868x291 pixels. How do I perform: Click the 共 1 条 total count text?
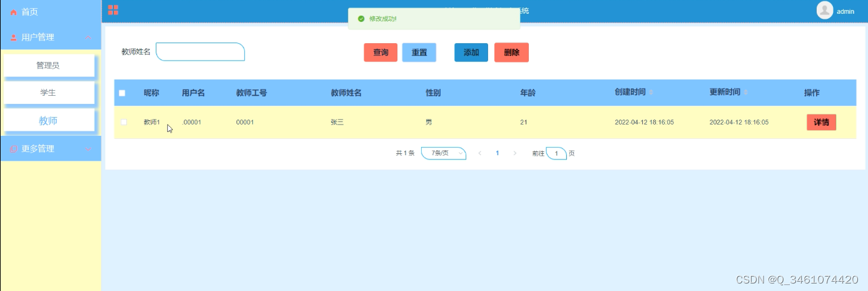point(405,153)
